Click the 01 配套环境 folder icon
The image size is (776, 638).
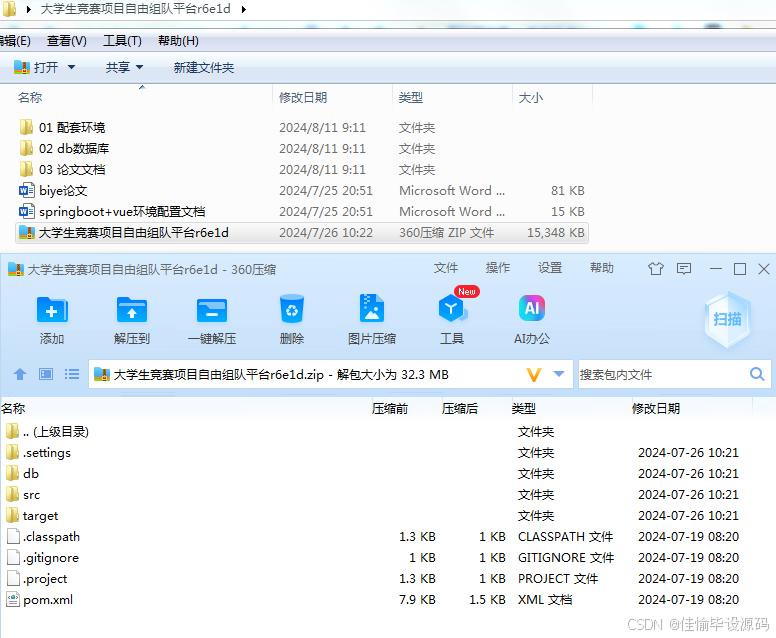pyautogui.click(x=26, y=127)
